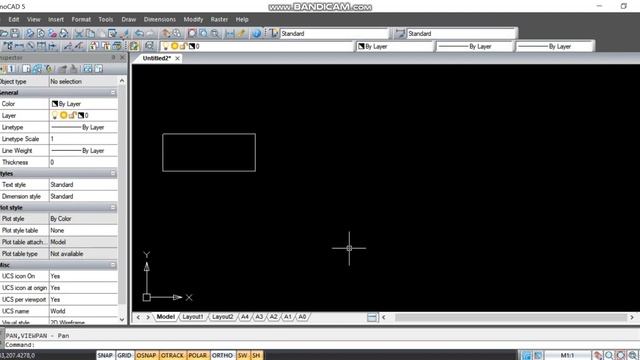Click the Linetype Scale value field
Image resolution: width=640 pixels, height=360 pixels.
[83, 139]
